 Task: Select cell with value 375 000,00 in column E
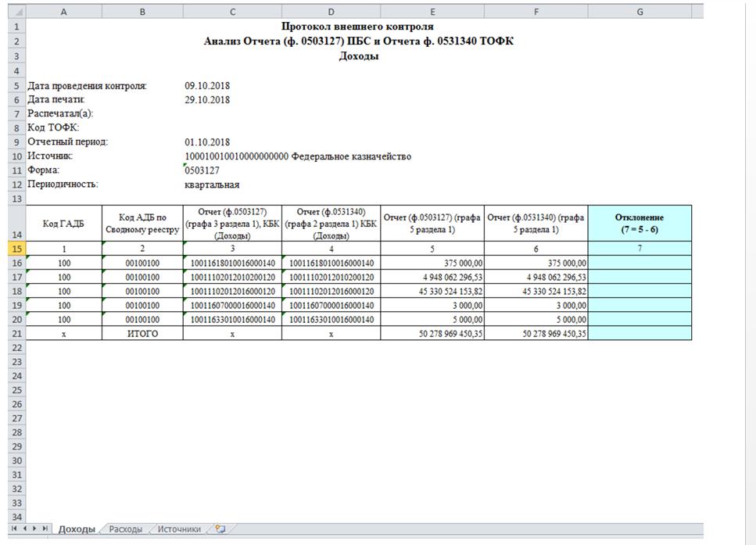click(x=432, y=264)
